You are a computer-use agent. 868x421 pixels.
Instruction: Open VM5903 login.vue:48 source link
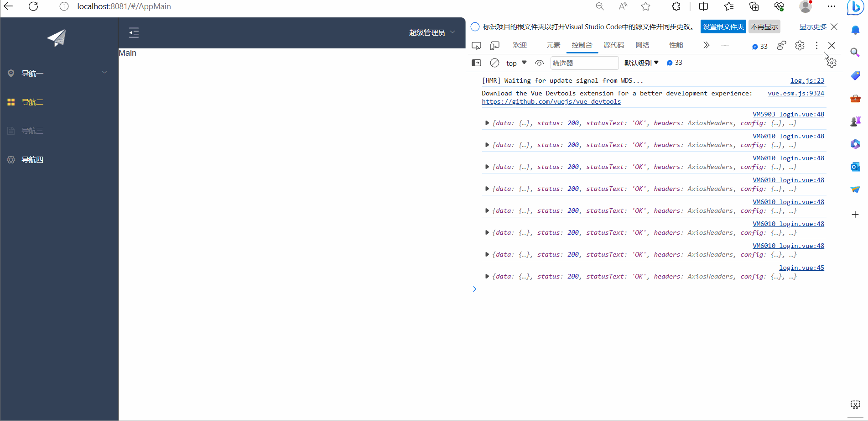pos(788,114)
